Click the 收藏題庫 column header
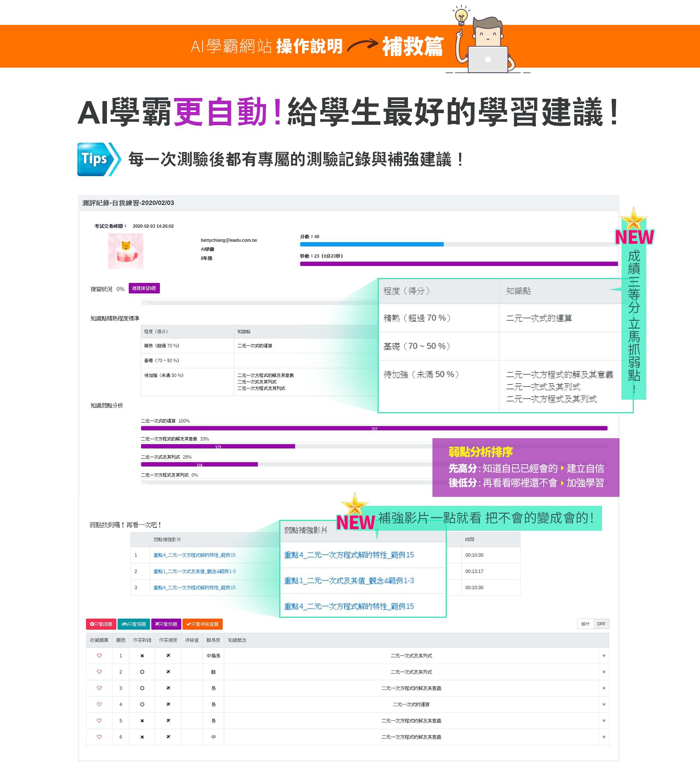The image size is (700, 778). [99, 640]
